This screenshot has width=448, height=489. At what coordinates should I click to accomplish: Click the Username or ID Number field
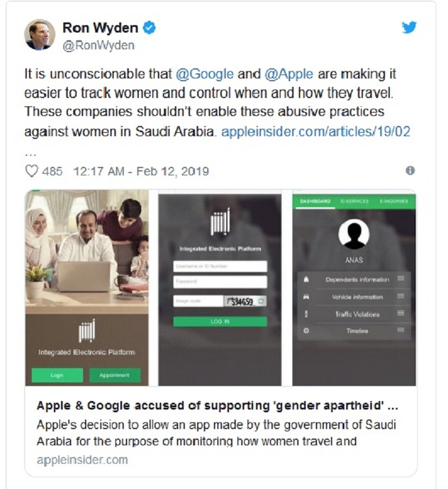click(220, 266)
